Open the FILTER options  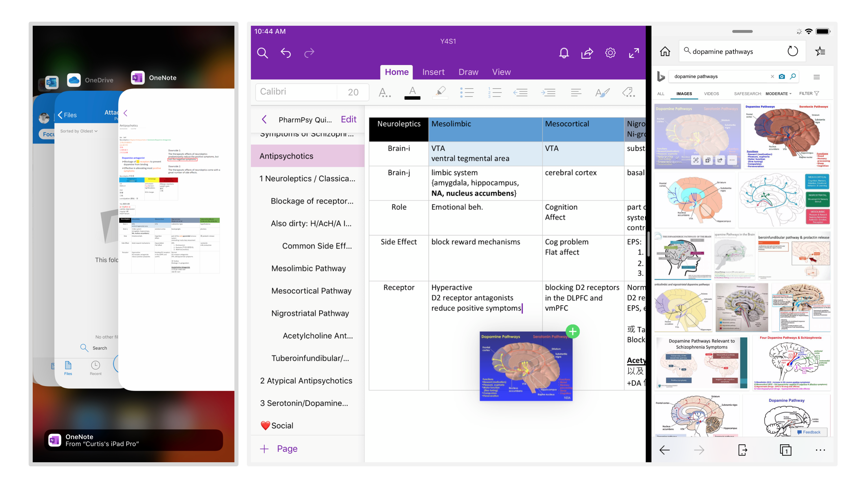pos(809,94)
